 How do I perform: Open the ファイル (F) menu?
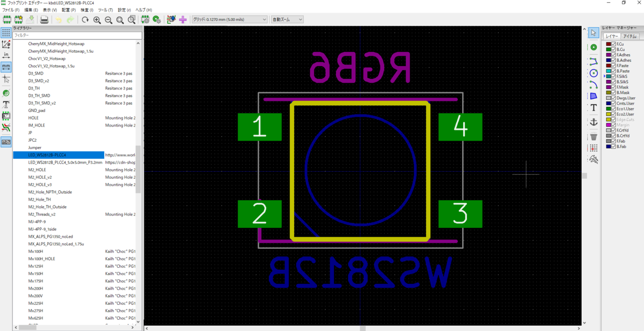(x=11, y=10)
